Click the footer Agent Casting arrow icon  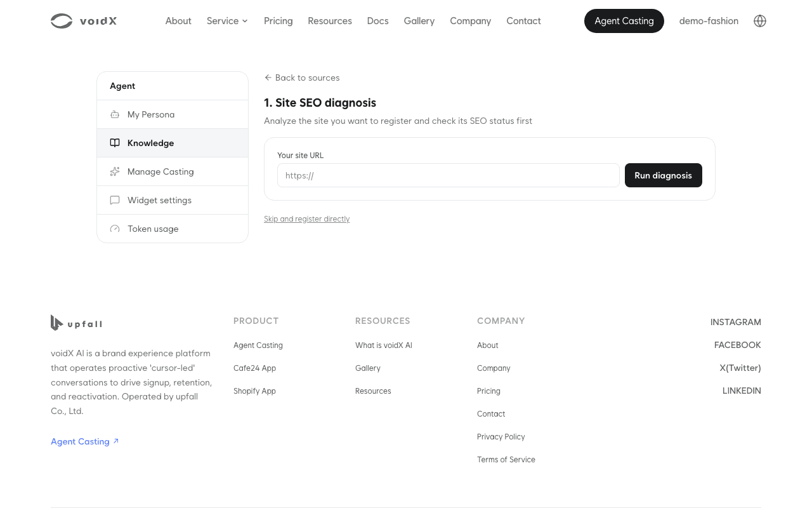pos(116,441)
